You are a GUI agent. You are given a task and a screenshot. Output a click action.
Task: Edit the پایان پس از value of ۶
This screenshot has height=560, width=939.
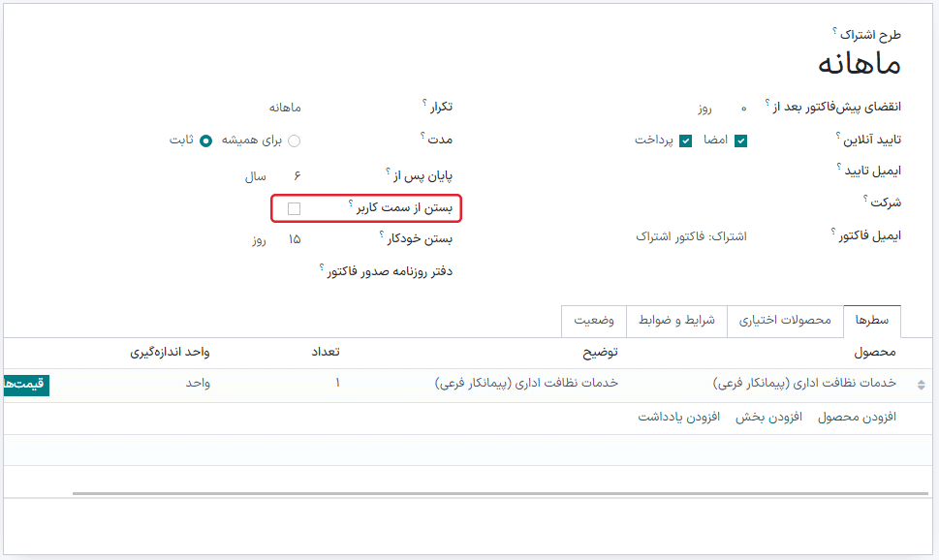(297, 175)
